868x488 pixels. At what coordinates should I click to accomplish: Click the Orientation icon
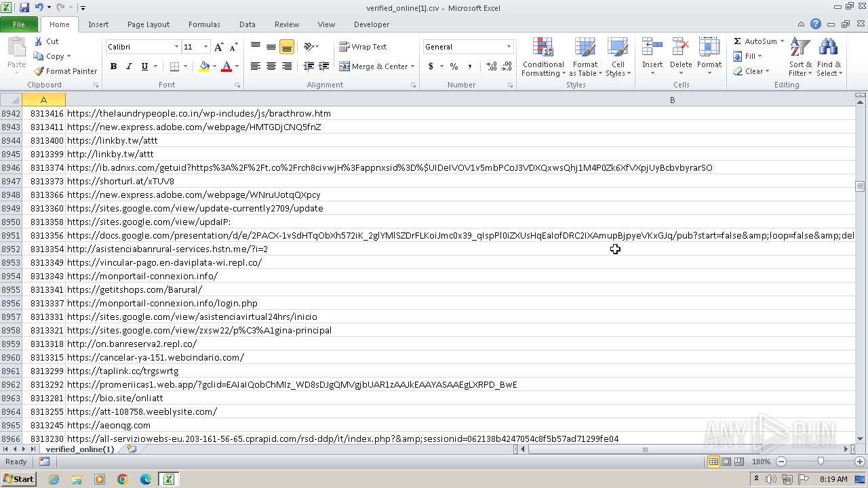(309, 47)
